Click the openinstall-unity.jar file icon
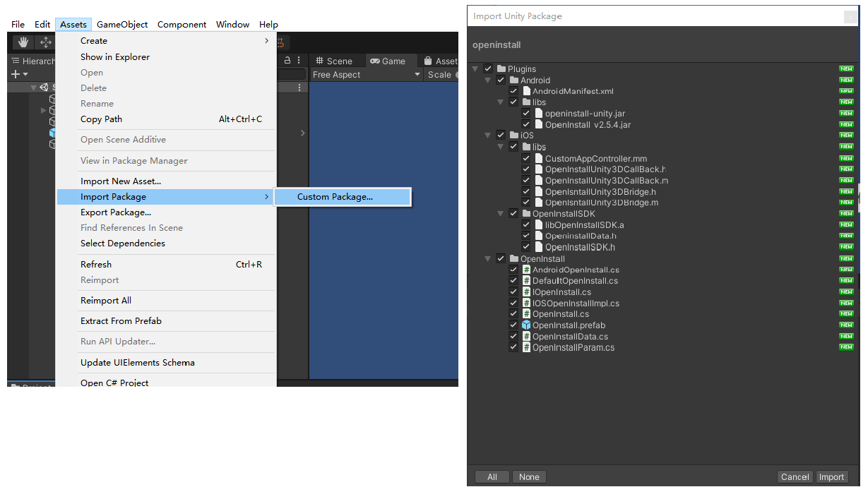 point(539,114)
